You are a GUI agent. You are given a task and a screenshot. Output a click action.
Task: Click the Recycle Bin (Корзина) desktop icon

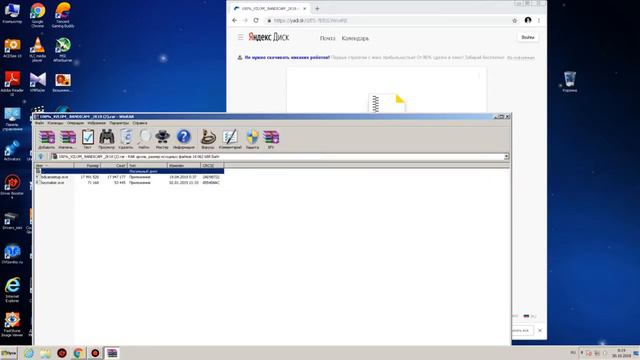570,81
